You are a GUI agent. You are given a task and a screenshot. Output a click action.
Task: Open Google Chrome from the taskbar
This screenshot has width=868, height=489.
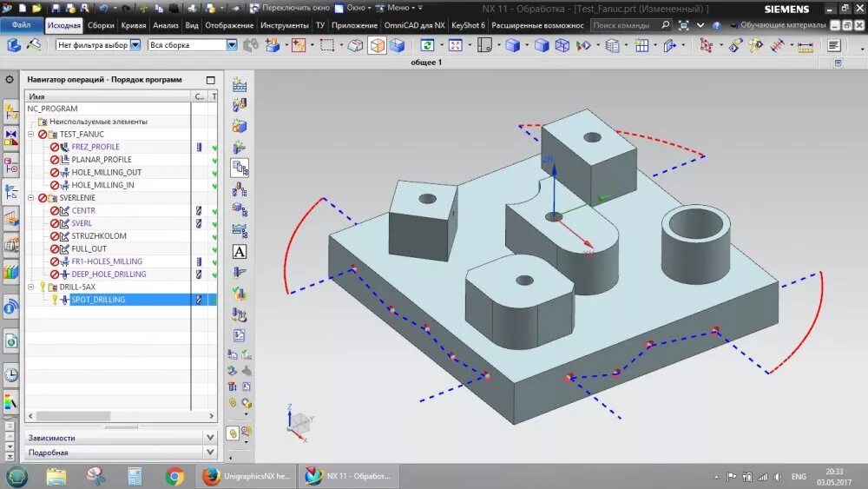(x=174, y=476)
